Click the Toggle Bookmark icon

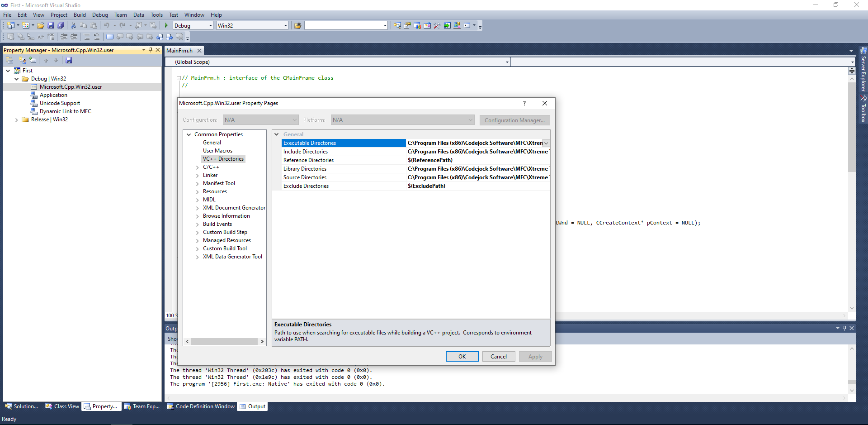pos(110,37)
